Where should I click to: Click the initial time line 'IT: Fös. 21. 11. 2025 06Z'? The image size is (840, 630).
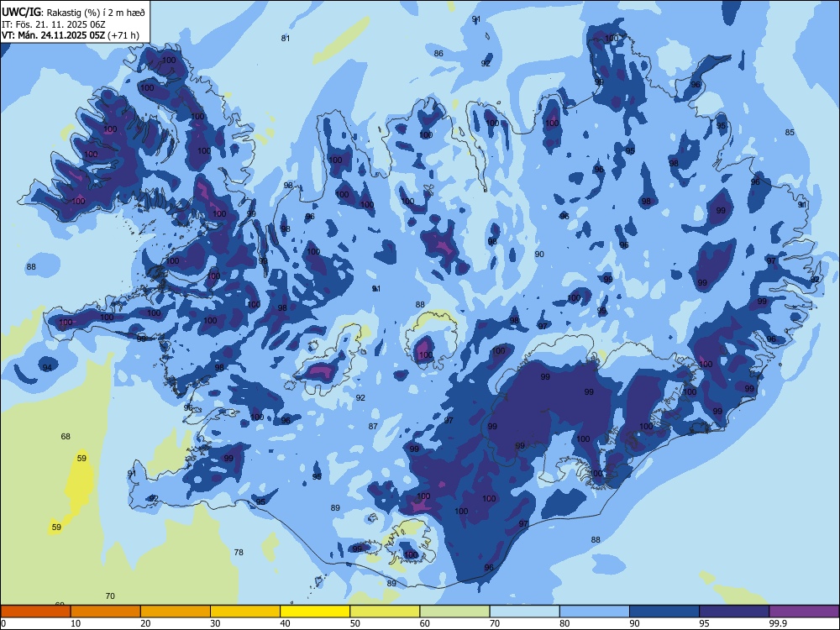54,24
